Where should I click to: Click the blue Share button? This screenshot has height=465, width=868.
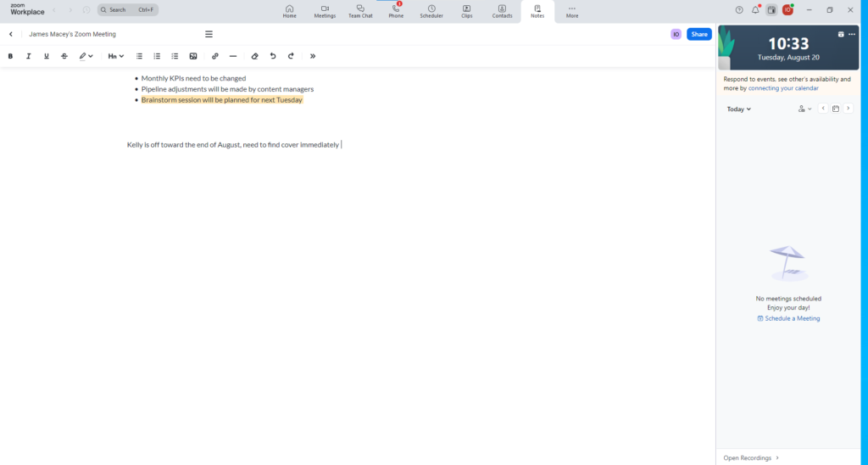point(698,34)
